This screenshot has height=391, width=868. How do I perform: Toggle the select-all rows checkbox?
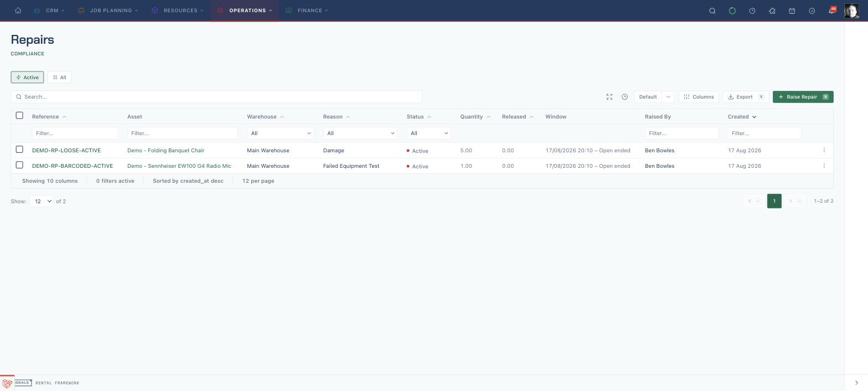19,115
